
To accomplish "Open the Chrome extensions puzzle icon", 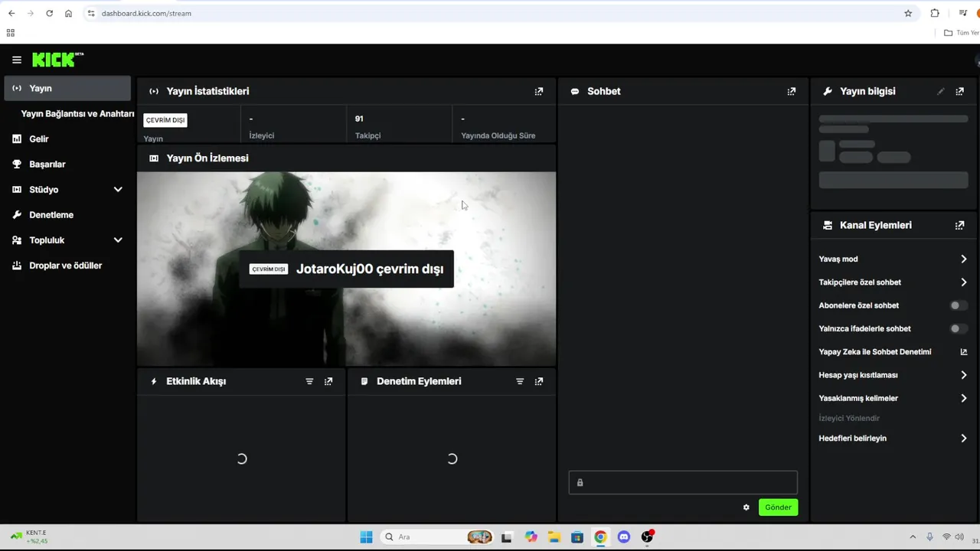I will tap(935, 13).
